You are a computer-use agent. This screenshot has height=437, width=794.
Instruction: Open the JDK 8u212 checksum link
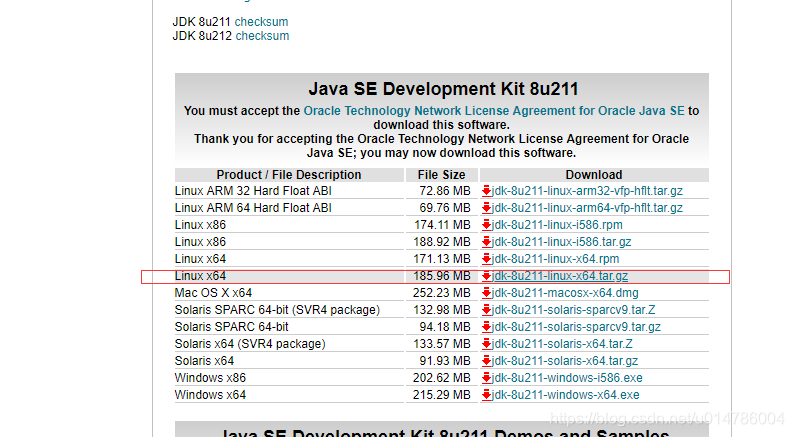[x=262, y=36]
